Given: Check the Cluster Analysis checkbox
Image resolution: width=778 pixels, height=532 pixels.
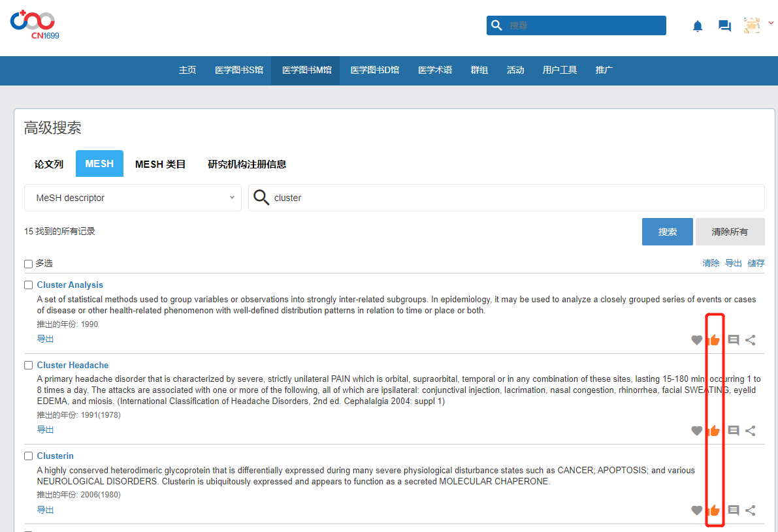Looking at the screenshot, I should 28,285.
